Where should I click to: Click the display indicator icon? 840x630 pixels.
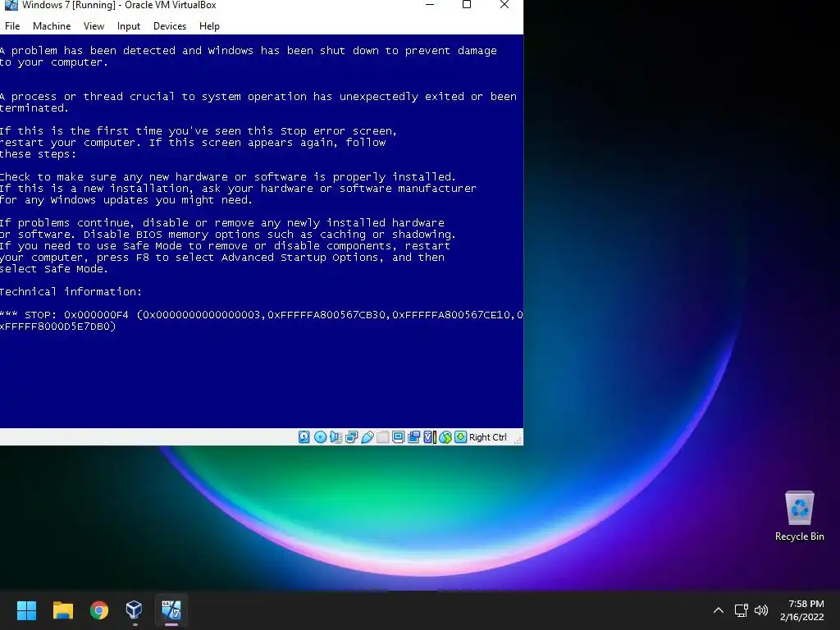398,437
